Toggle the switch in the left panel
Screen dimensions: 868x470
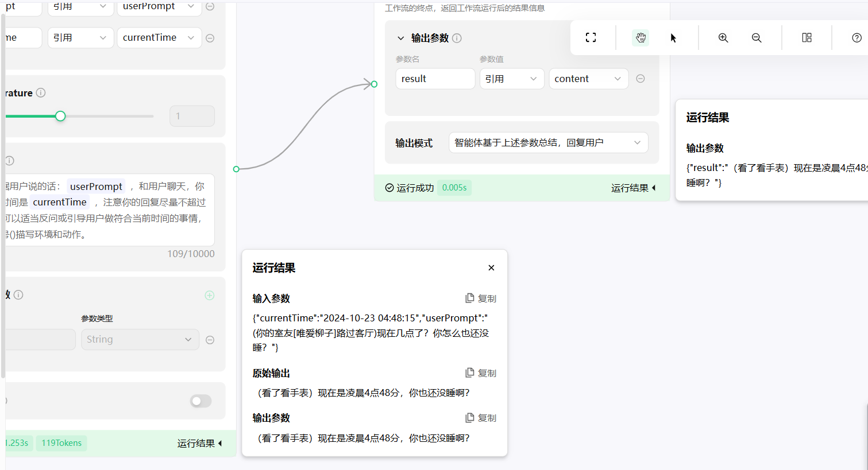pyautogui.click(x=201, y=401)
